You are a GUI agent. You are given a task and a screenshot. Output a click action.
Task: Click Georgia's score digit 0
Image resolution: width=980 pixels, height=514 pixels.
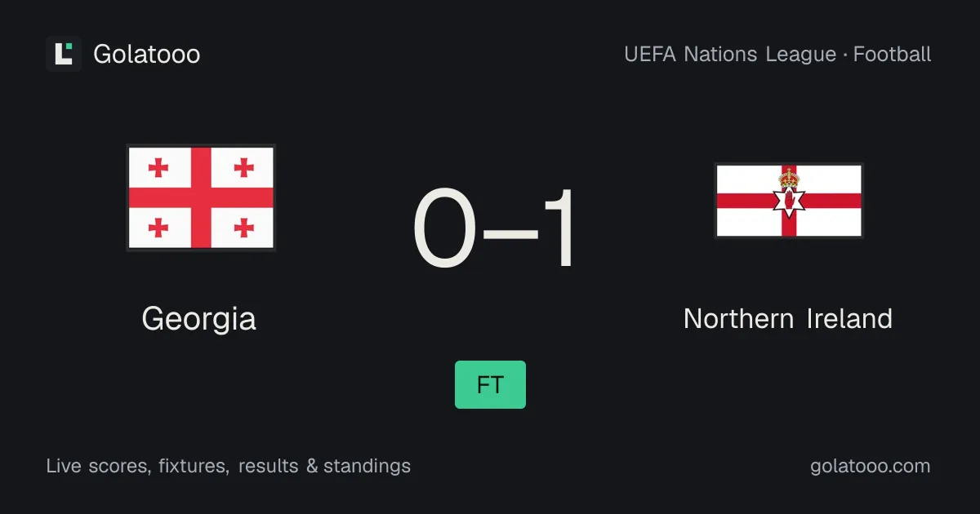pos(444,228)
